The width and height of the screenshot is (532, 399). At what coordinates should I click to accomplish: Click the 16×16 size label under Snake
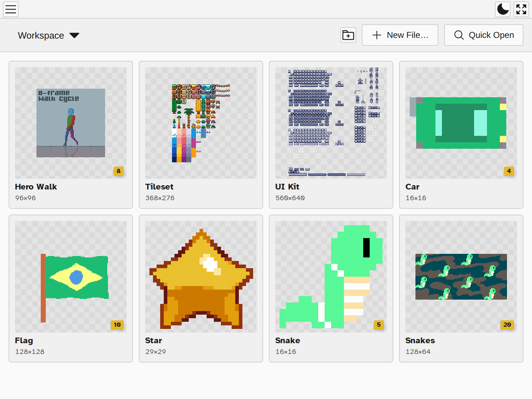(x=286, y=351)
